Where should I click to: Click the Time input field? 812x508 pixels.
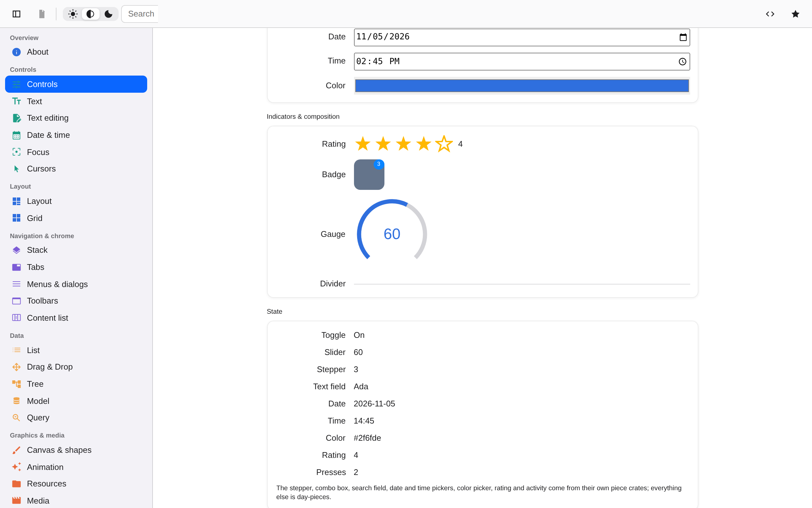click(x=522, y=62)
